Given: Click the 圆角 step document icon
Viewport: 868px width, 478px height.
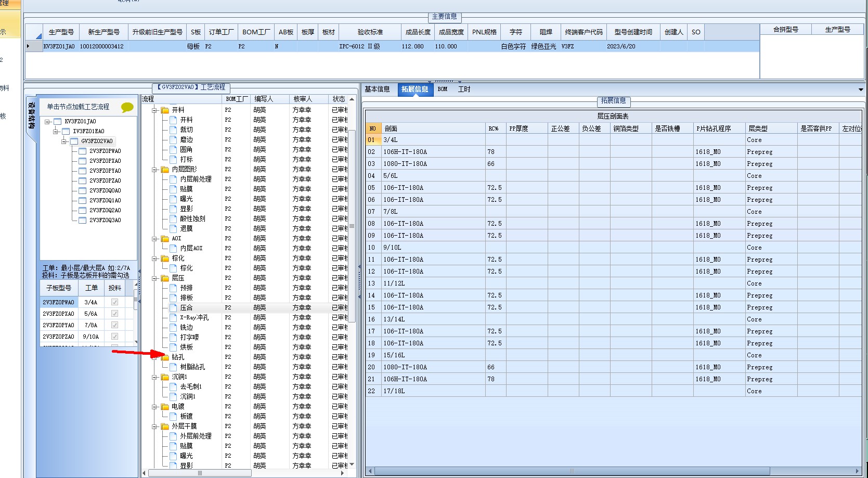Looking at the screenshot, I should point(174,150).
